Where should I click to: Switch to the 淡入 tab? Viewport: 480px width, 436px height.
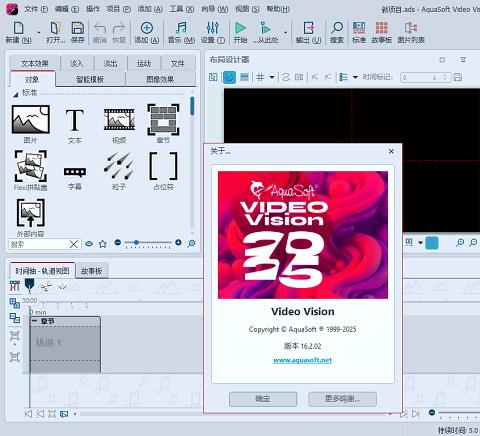tap(76, 63)
